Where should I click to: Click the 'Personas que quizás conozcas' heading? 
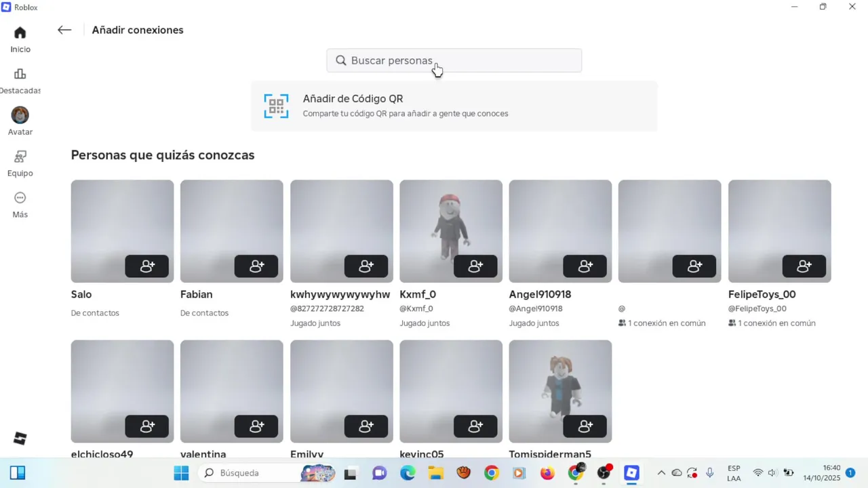[x=163, y=155]
